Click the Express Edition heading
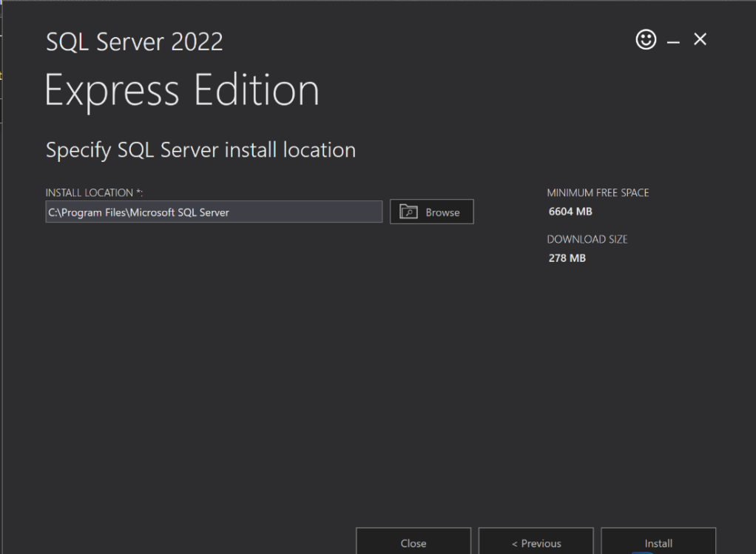The image size is (756, 554). point(182,91)
